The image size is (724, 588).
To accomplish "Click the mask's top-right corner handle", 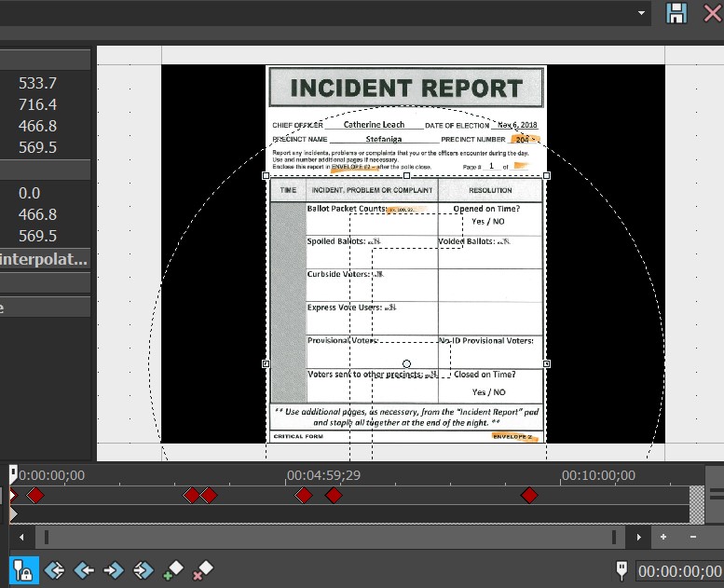I will [547, 175].
